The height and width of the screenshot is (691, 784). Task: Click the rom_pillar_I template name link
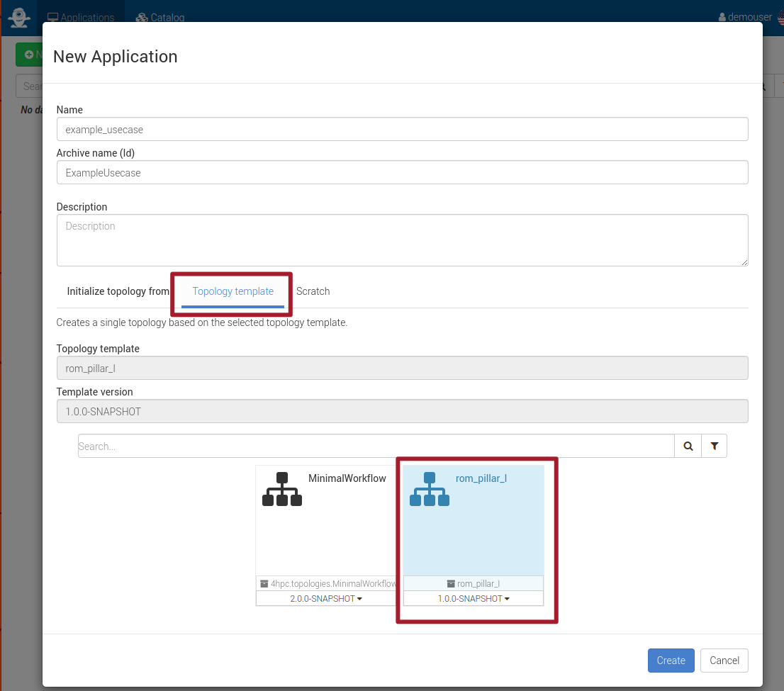click(x=481, y=478)
